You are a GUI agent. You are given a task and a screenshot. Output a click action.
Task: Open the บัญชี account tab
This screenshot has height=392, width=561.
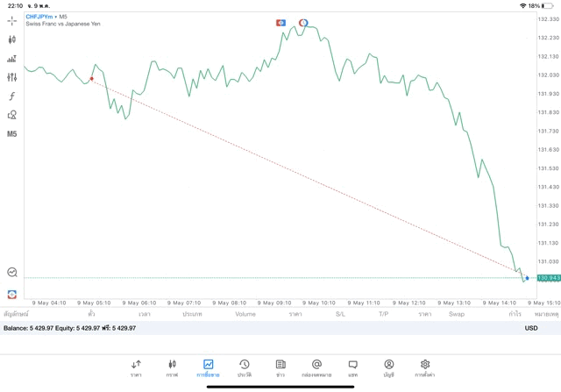(388, 367)
